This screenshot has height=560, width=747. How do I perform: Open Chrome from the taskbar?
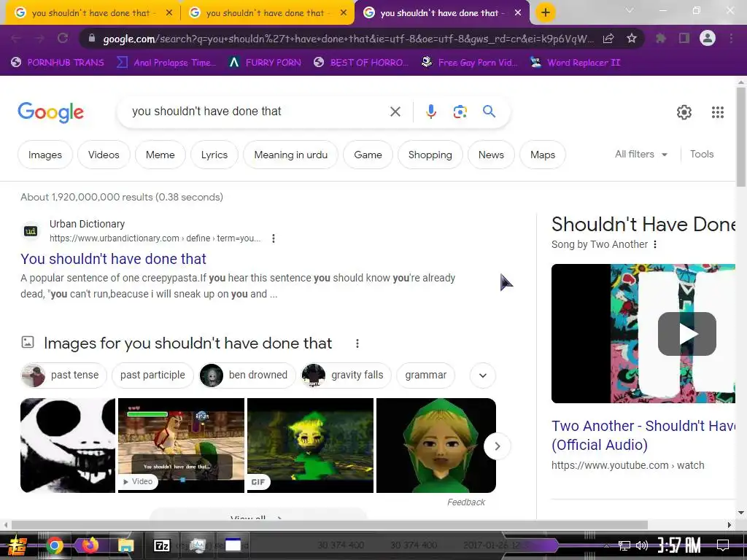tap(55, 545)
